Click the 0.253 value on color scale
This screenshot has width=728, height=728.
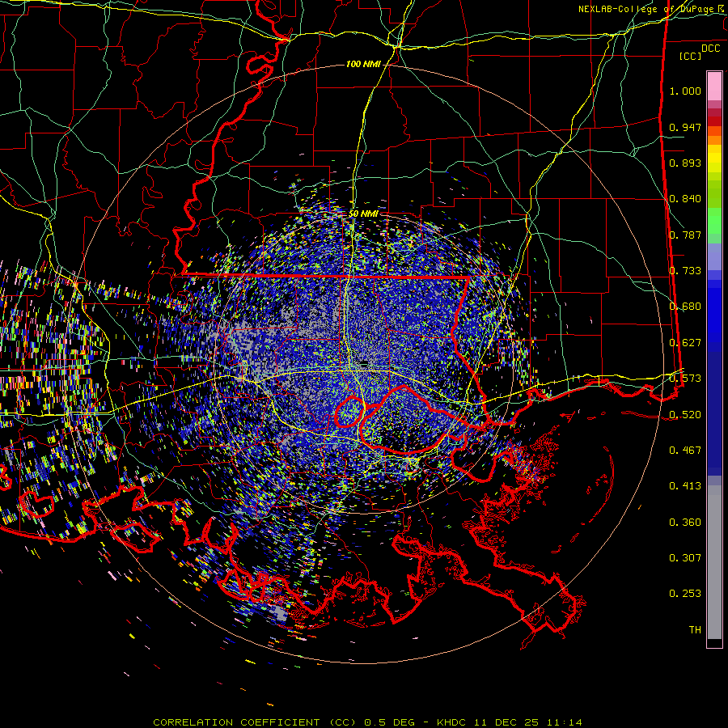click(685, 594)
